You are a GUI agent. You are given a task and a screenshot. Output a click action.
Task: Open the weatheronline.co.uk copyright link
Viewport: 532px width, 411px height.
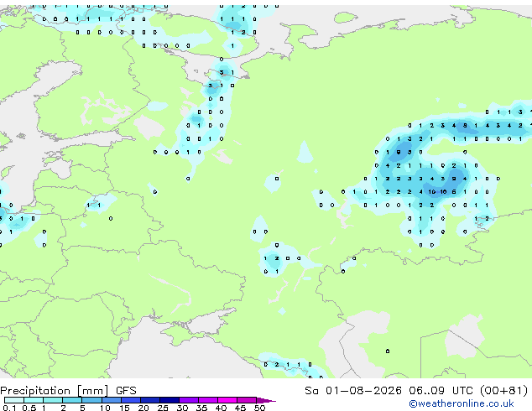click(462, 403)
